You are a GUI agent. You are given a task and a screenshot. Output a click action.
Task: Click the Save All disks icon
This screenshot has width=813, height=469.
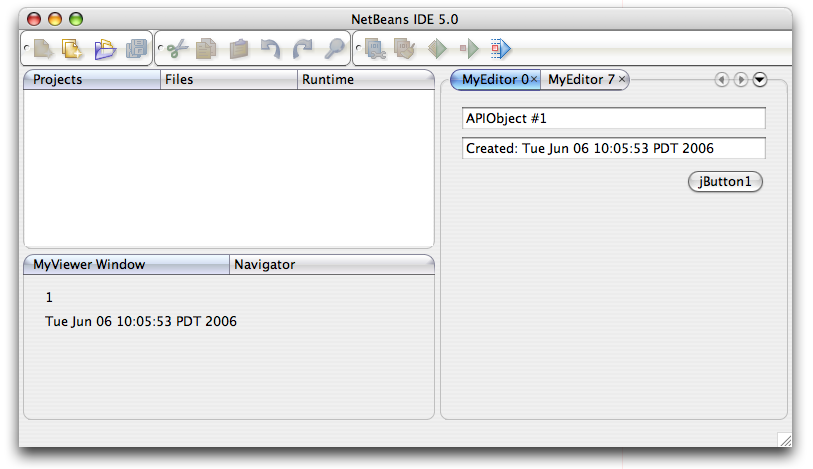click(136, 49)
